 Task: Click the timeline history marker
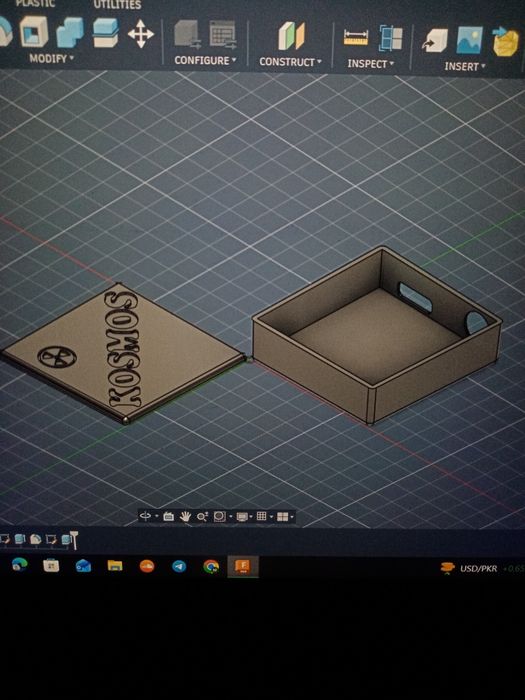click(x=74, y=539)
